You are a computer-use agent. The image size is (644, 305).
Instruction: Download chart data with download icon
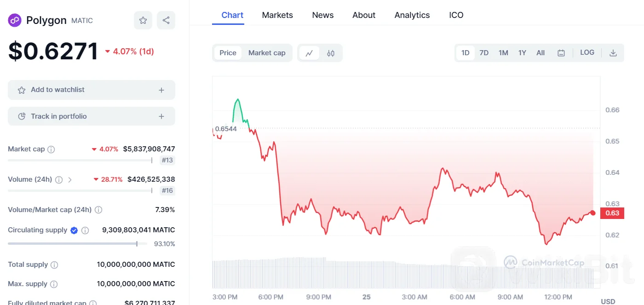point(613,53)
